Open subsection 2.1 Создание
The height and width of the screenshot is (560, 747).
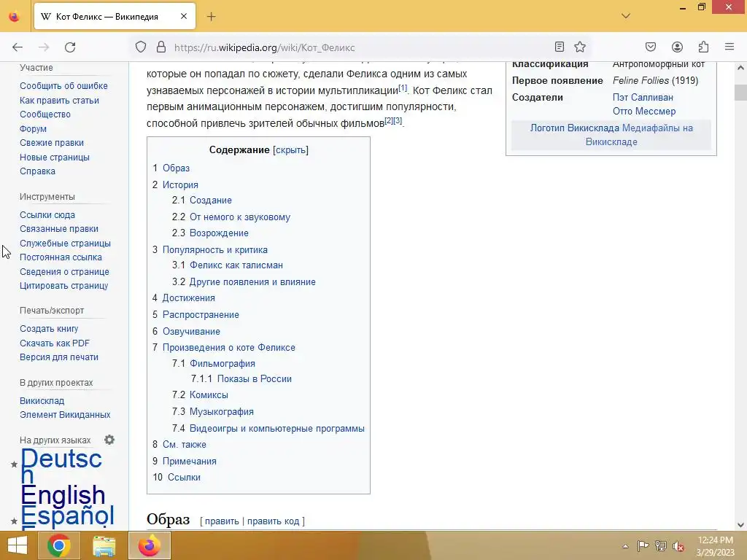[x=211, y=201]
